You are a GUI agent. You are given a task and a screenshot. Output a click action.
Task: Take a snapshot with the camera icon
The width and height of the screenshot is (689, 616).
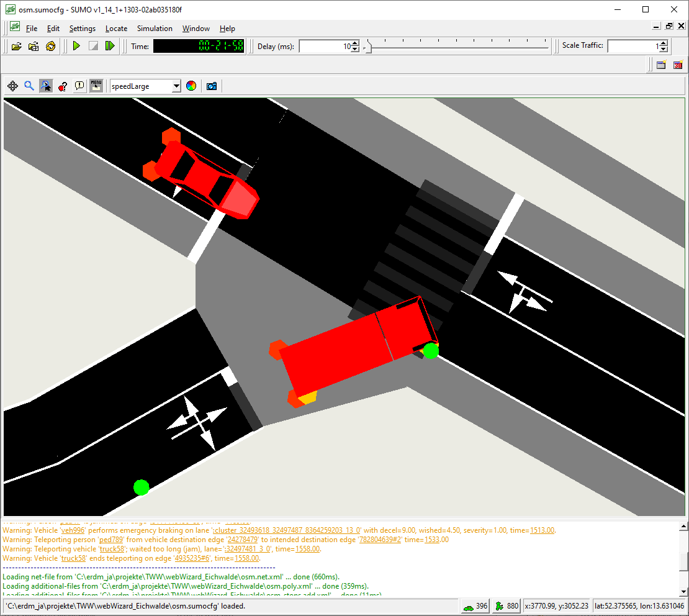211,86
